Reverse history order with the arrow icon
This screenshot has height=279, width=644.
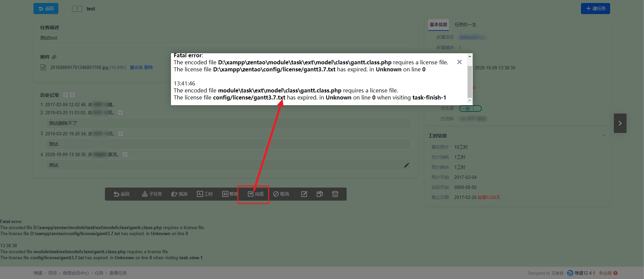click(66, 95)
